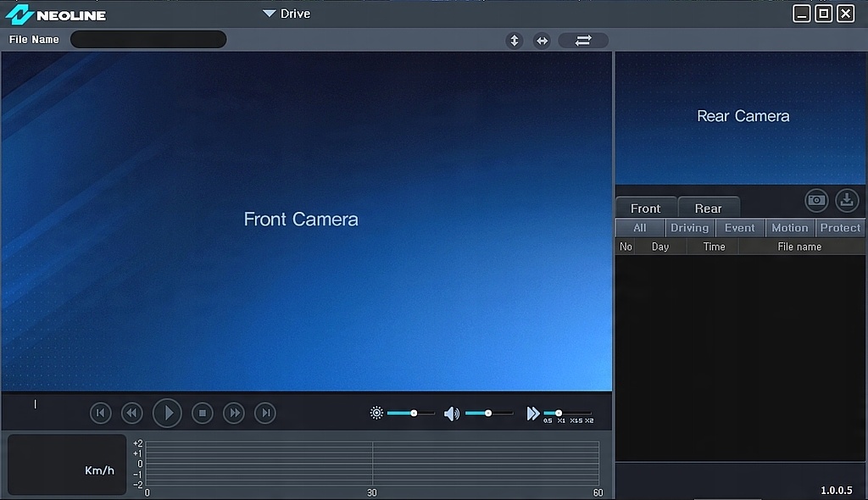Show only Motion recordings
The image size is (868, 500).
coord(789,228)
